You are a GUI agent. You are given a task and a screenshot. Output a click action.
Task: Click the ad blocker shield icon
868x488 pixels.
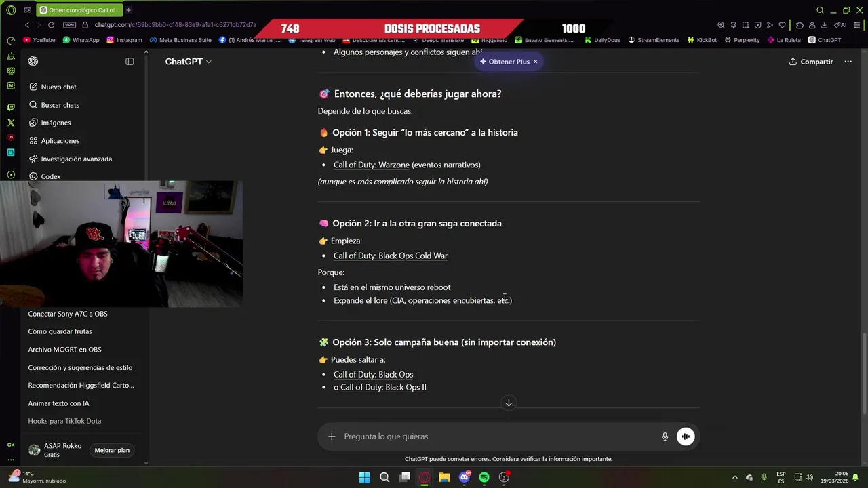pos(757,25)
